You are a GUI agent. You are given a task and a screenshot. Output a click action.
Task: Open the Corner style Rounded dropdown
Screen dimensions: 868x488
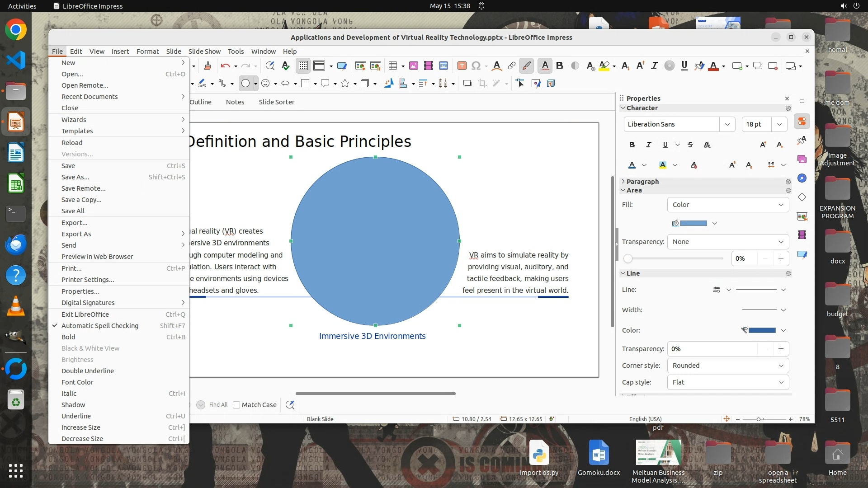pos(728,366)
